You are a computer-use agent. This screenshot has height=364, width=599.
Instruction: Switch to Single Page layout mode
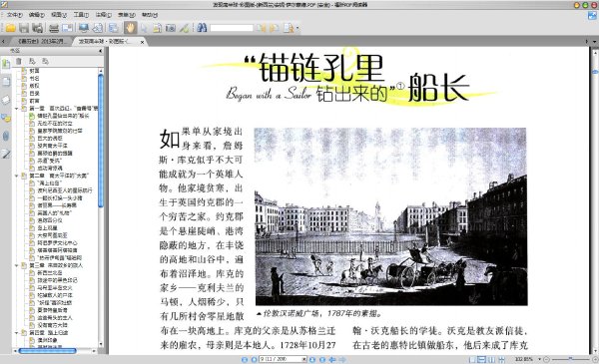[472, 359]
